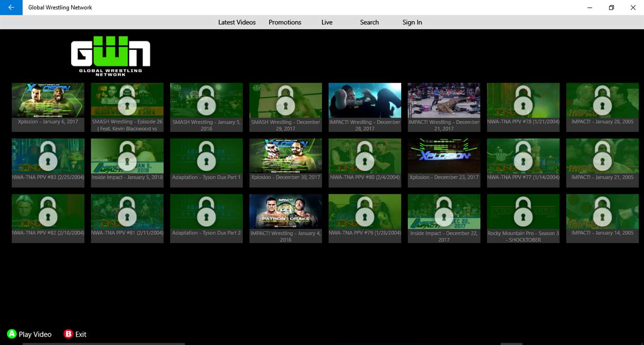
Task: Minimize the Global Wrestling Network window
Action: click(x=590, y=8)
